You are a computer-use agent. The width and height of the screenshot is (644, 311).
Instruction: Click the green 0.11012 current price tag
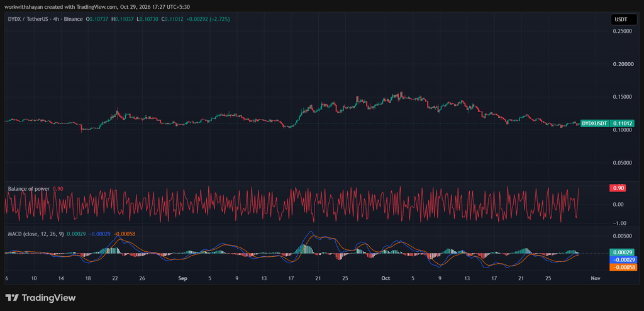click(622, 123)
